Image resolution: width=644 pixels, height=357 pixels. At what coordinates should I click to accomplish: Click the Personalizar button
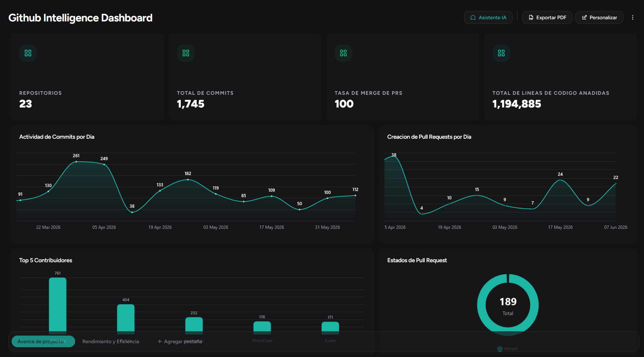(x=599, y=17)
